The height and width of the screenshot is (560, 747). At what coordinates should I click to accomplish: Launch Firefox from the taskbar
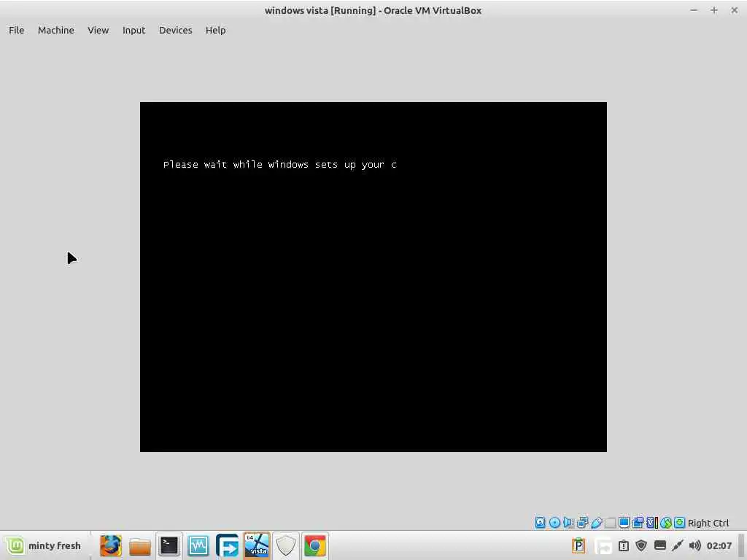[x=111, y=545]
